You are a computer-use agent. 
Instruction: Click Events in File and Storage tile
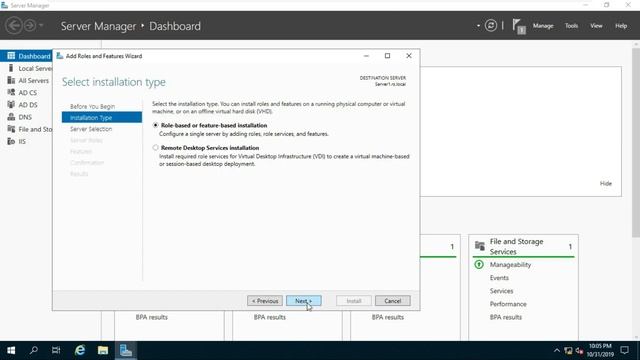[499, 278]
